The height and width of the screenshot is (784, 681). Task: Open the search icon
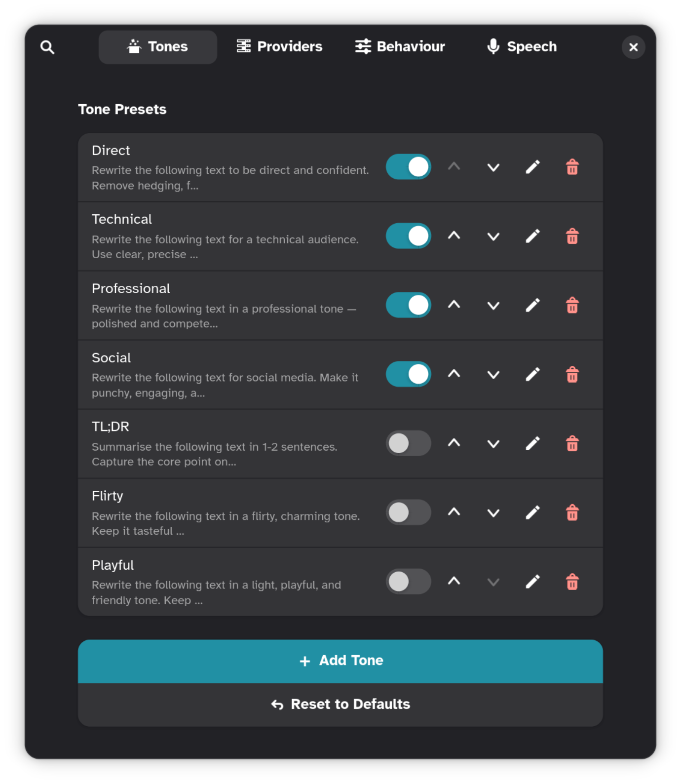point(47,47)
